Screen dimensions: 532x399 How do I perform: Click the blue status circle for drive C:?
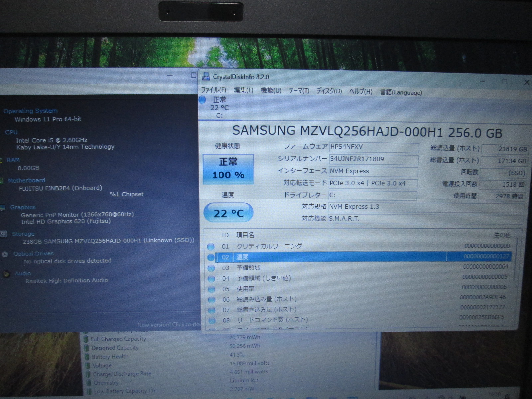click(202, 100)
